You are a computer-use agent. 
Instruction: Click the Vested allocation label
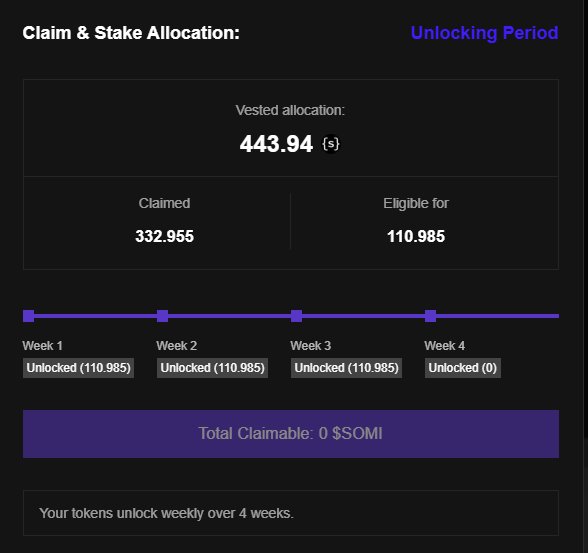[x=290, y=110]
